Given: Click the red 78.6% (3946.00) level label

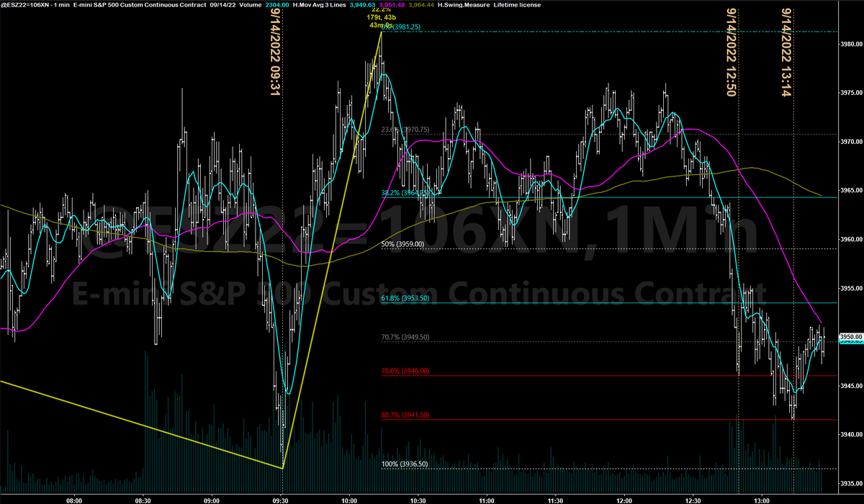Looking at the screenshot, I should coord(405,372).
